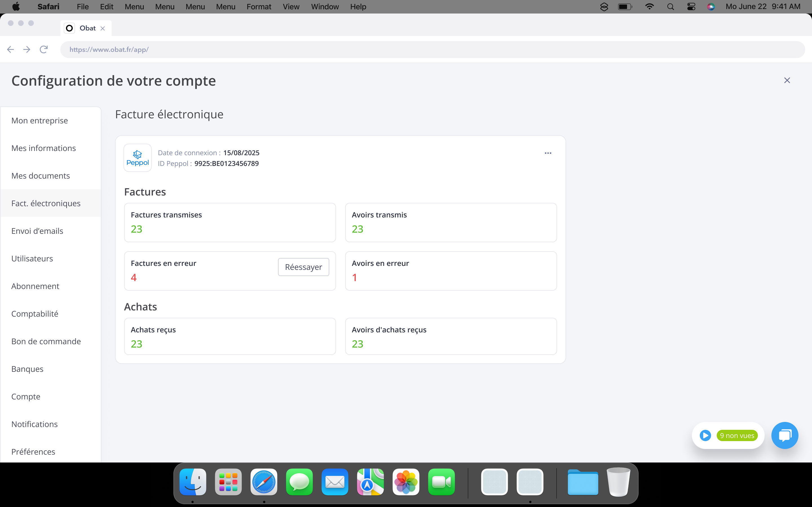Screen dimensions: 812x507
Task: Click the URL address field
Action: click(x=432, y=50)
